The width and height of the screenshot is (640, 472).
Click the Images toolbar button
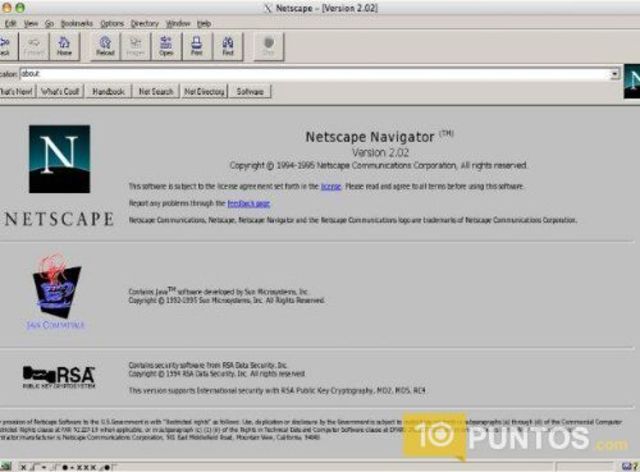(x=136, y=47)
